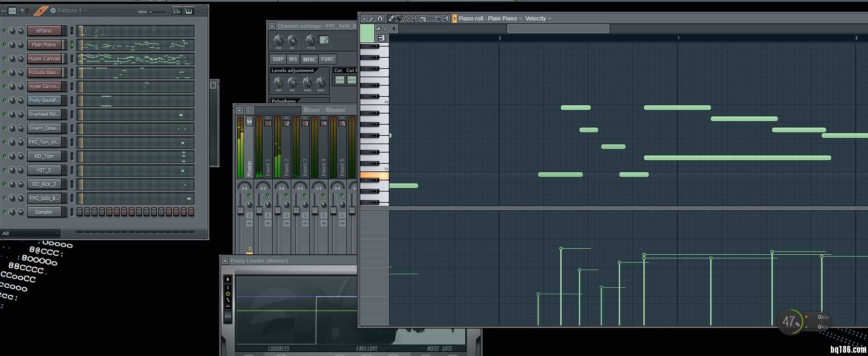
Task: Click the magnet snap icon in piano roll
Action: click(380, 19)
